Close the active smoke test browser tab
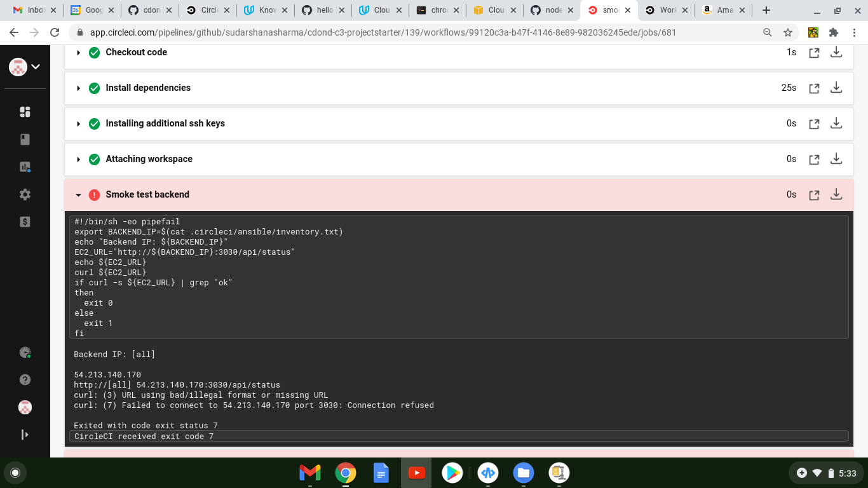Screen dimensions: 868x488 pyautogui.click(x=627, y=10)
